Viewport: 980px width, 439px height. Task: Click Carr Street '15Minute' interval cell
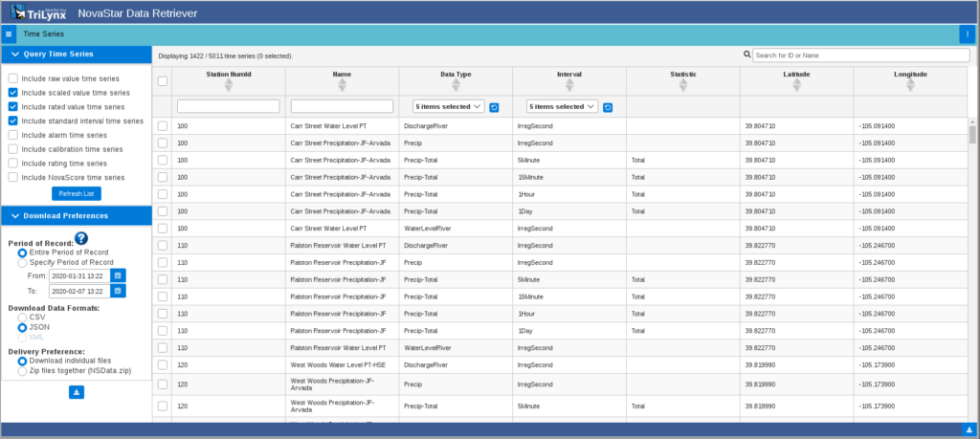[530, 177]
